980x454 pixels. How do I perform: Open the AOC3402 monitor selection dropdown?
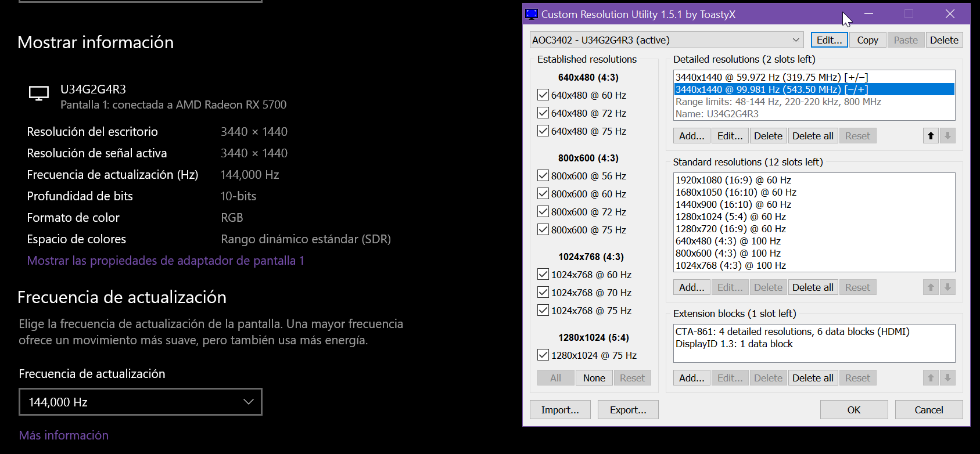click(666, 40)
